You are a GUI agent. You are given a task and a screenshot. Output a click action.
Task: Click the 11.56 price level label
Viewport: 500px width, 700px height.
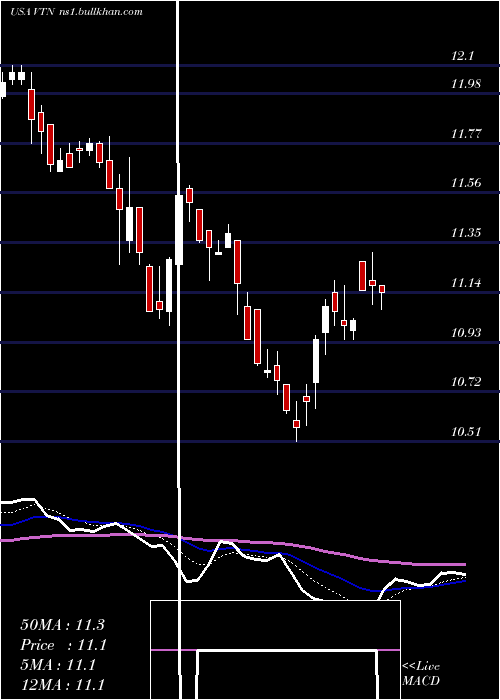466,183
